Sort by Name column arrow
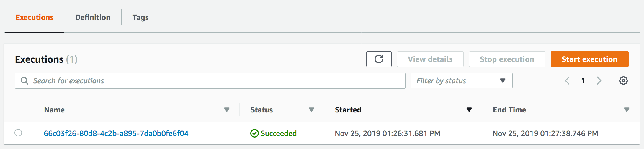 pyautogui.click(x=227, y=110)
